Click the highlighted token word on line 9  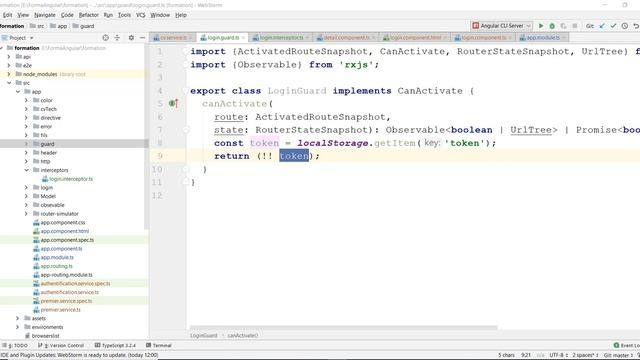coord(294,156)
